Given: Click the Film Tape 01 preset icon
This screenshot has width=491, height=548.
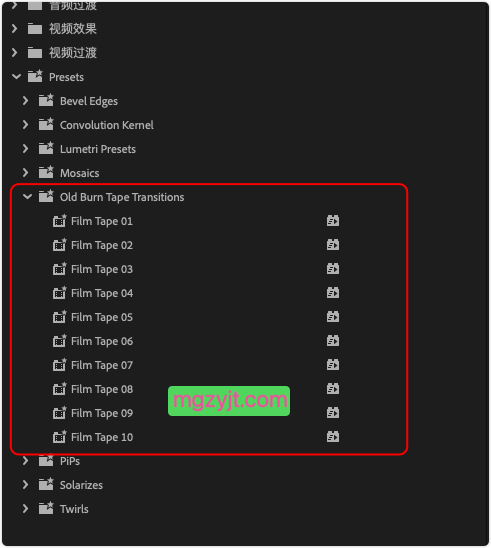Looking at the screenshot, I should [59, 221].
